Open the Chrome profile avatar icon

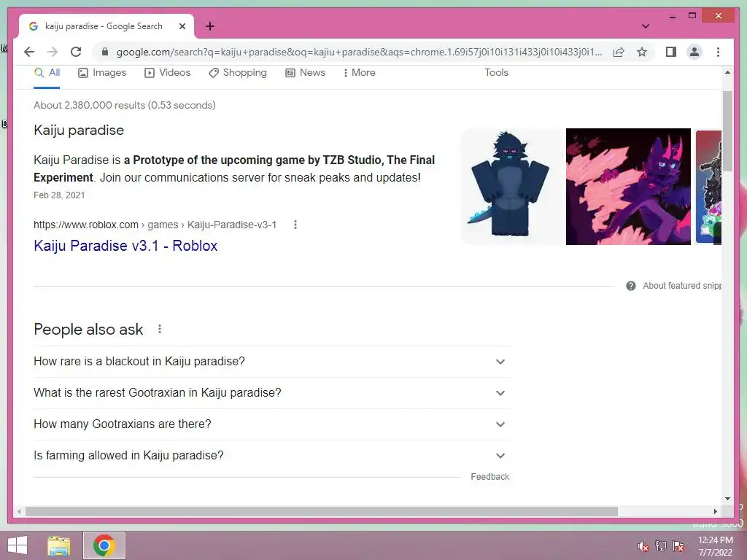[694, 52]
